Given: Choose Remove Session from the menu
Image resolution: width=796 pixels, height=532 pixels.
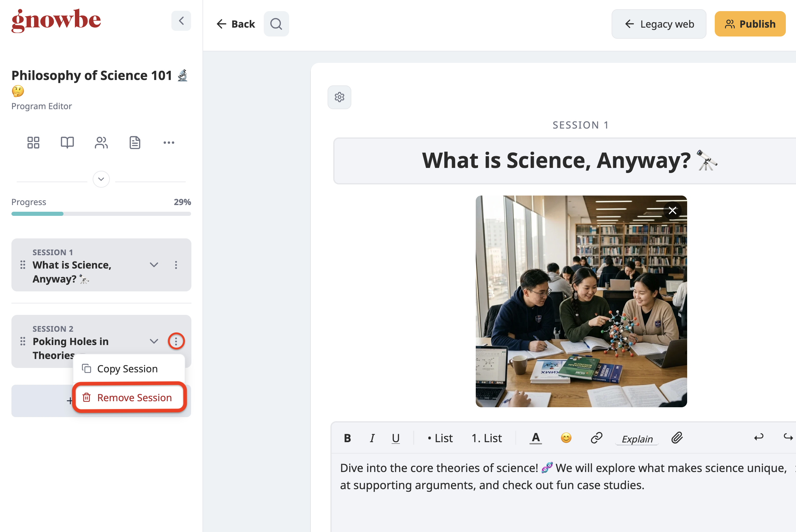Looking at the screenshot, I should point(129,397).
